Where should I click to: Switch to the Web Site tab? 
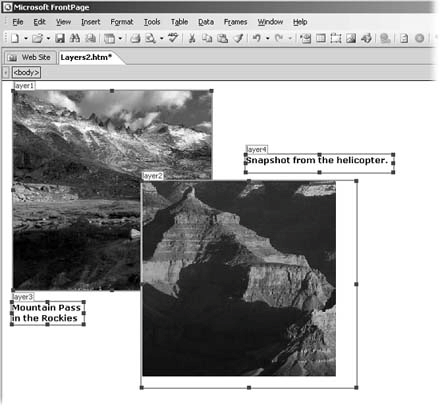(30, 57)
